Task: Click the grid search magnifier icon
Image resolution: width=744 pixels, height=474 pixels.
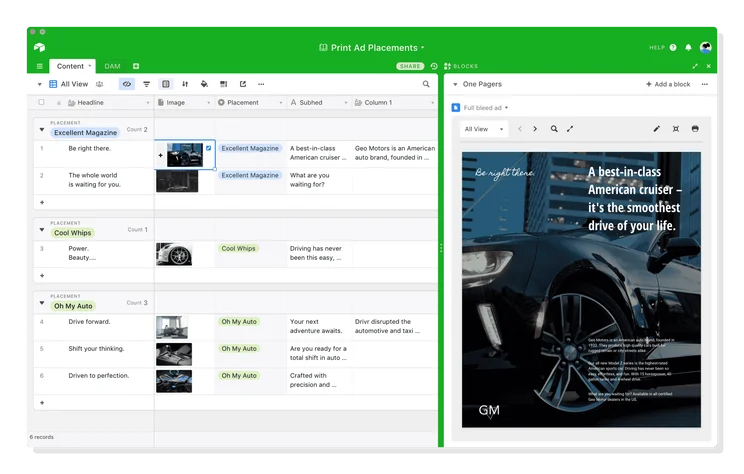Action: [x=426, y=84]
